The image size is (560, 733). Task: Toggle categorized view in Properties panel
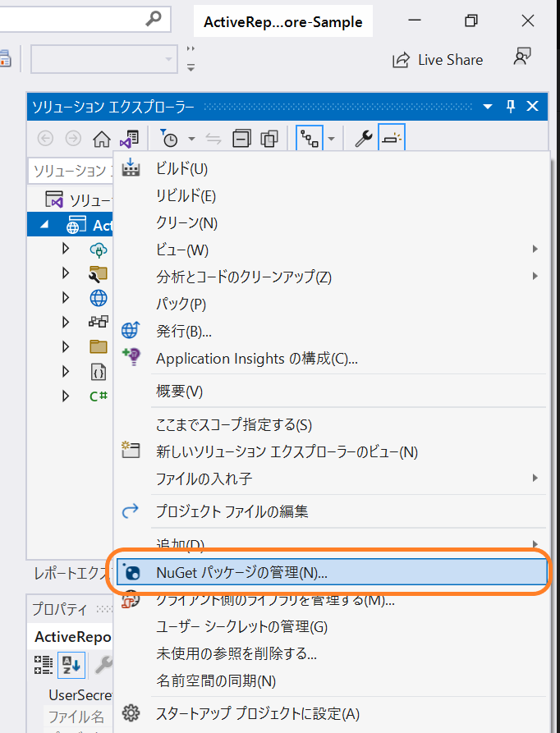(x=43, y=665)
